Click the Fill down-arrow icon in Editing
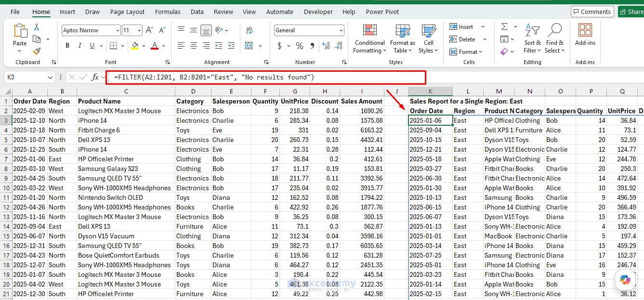The image size is (644, 300). [504, 39]
